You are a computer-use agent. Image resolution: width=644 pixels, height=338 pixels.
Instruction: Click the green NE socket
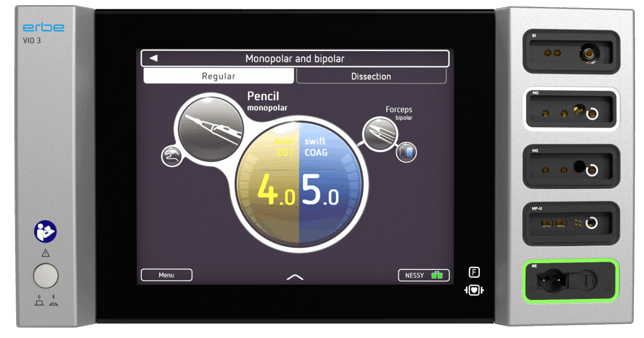point(571,281)
